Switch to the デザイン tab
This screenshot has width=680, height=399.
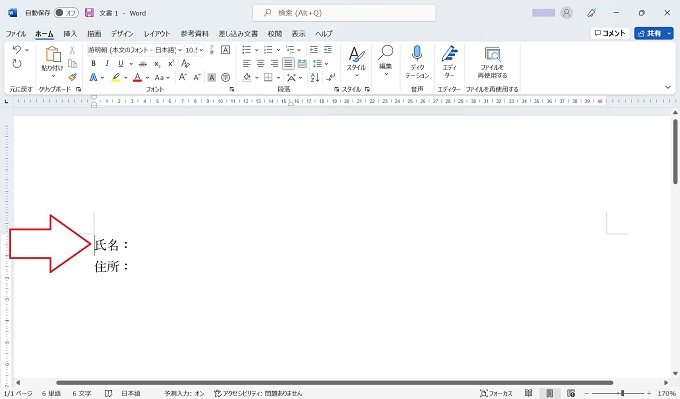[122, 33]
